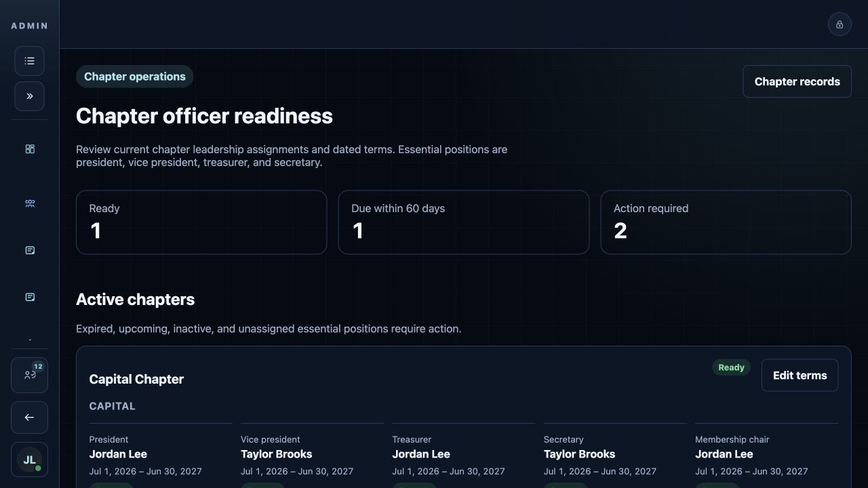The width and height of the screenshot is (868, 488).
Task: Open Chapter records
Action: coord(797,81)
